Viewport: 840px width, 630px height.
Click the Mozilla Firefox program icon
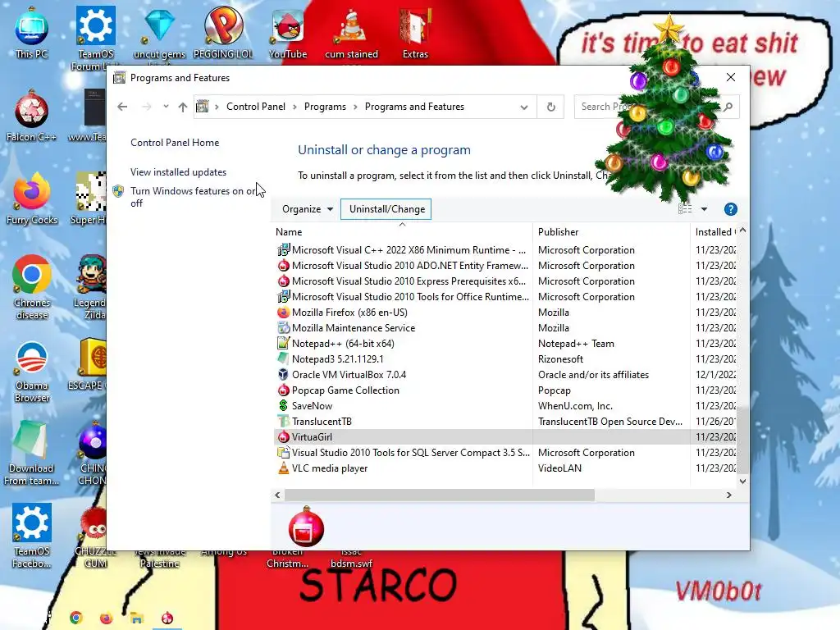[283, 313]
